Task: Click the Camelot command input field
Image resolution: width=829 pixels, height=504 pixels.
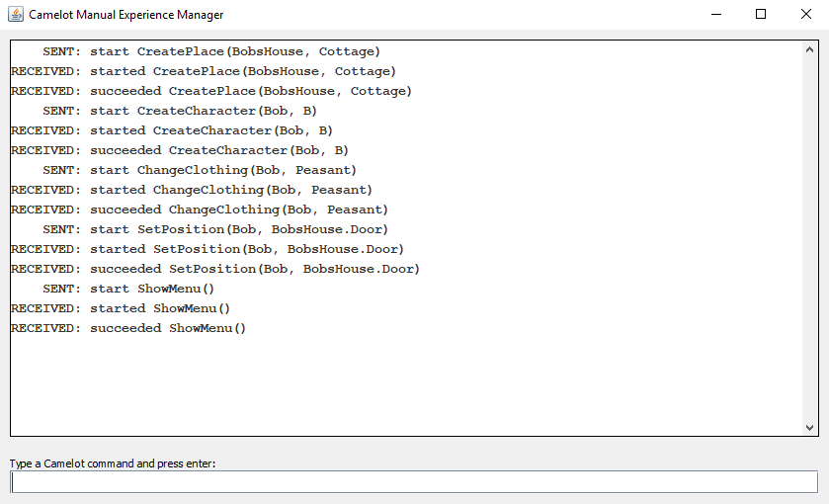Action: click(x=414, y=482)
